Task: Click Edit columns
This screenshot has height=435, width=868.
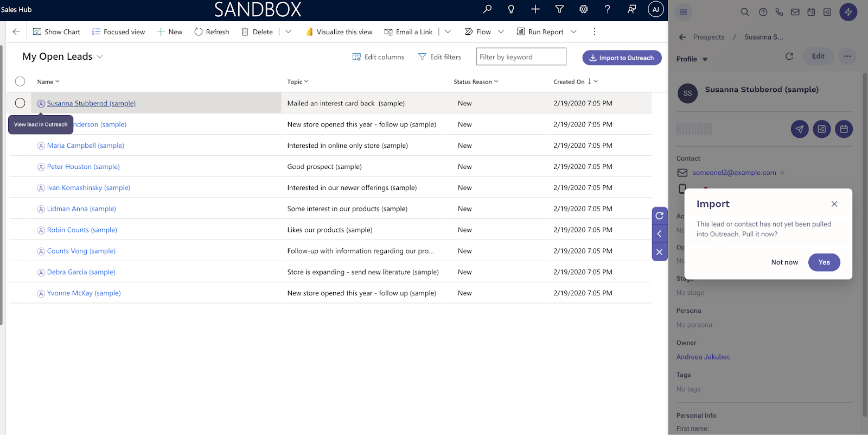Action: coord(378,57)
